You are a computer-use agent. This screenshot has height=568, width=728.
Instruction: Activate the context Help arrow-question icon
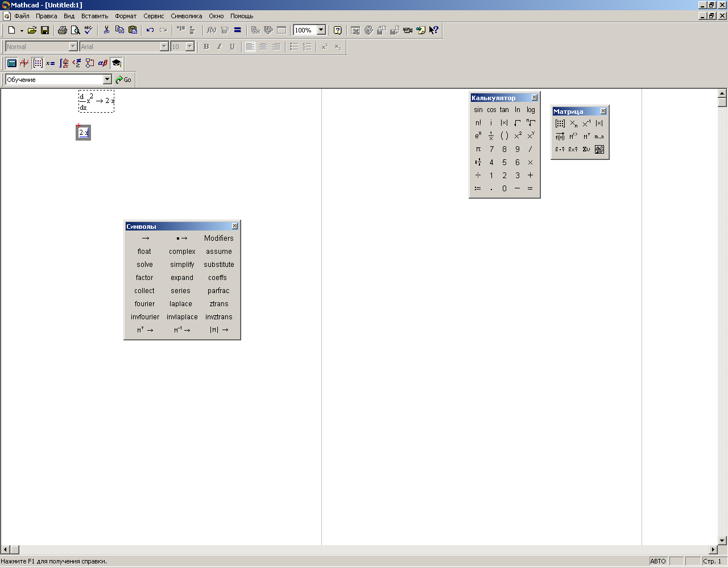coord(434,30)
